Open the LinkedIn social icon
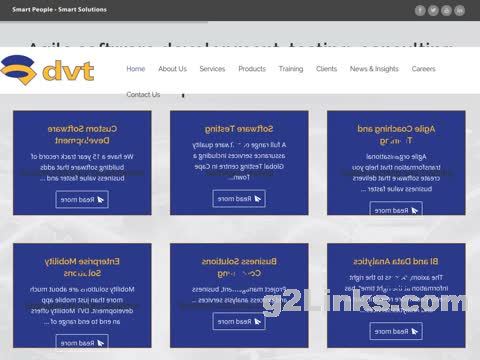This screenshot has height=360, width=480. point(460,10)
